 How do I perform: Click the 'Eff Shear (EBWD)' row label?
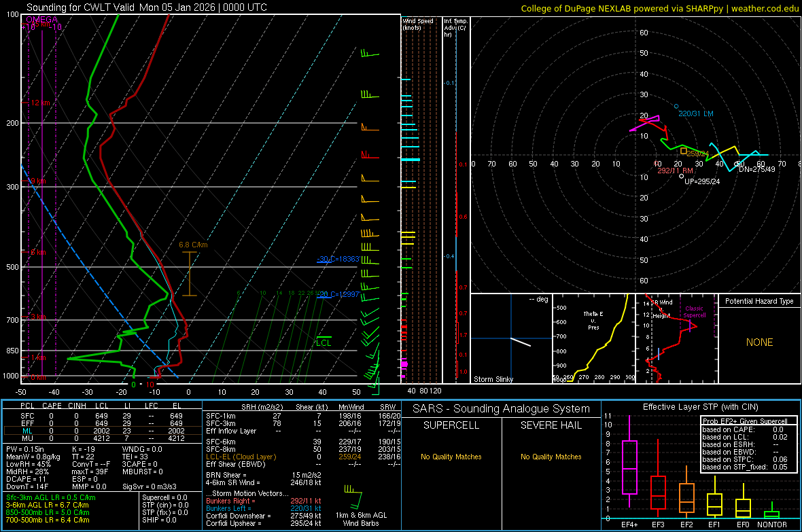click(236, 464)
